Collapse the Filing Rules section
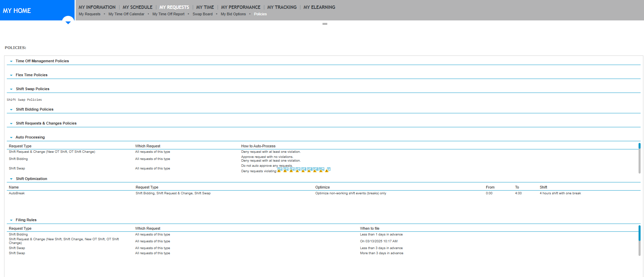The image size is (644, 277). (x=11, y=220)
